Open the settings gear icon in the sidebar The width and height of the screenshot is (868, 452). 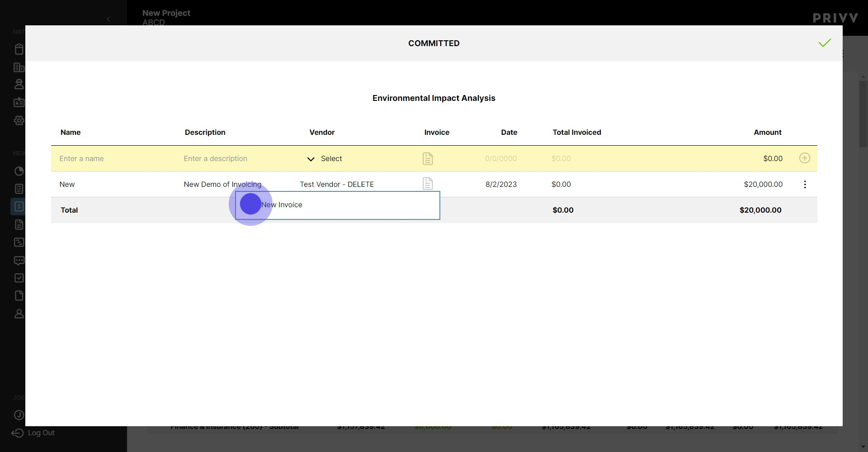click(19, 120)
